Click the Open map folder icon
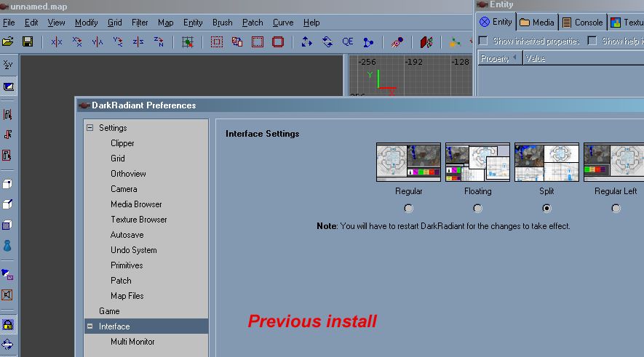The image size is (644, 357). [8, 42]
